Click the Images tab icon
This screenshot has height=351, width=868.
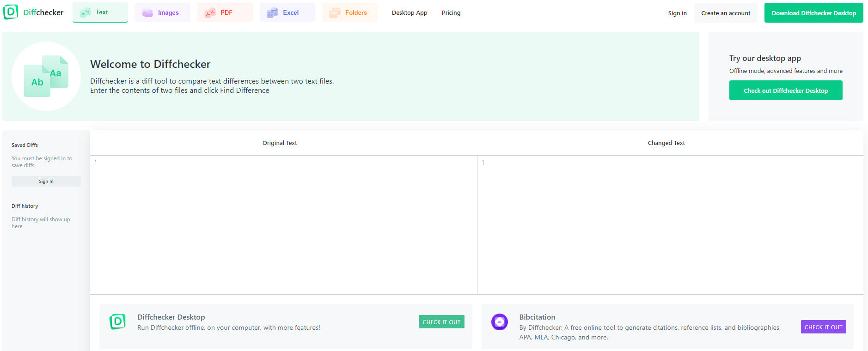click(147, 13)
